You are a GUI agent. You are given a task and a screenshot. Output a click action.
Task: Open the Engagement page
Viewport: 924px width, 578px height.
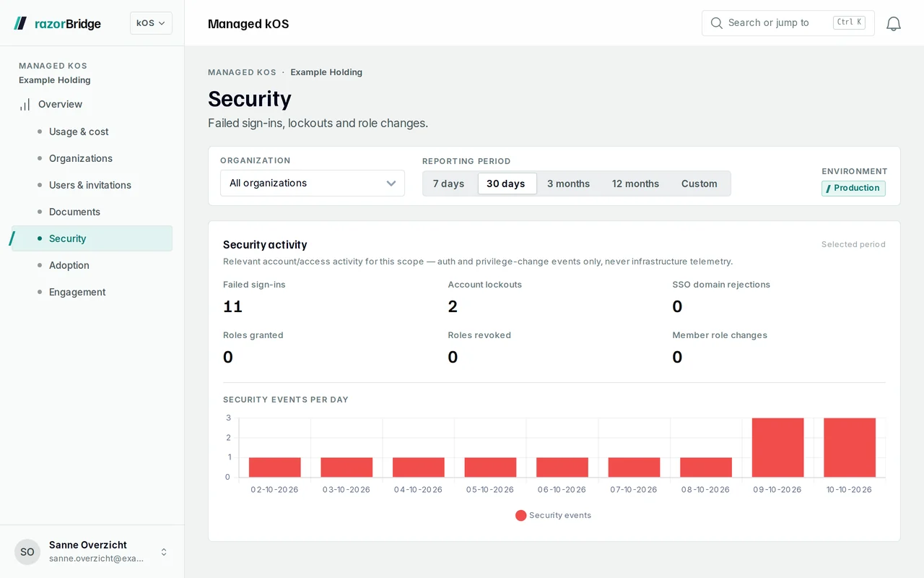pos(92,292)
